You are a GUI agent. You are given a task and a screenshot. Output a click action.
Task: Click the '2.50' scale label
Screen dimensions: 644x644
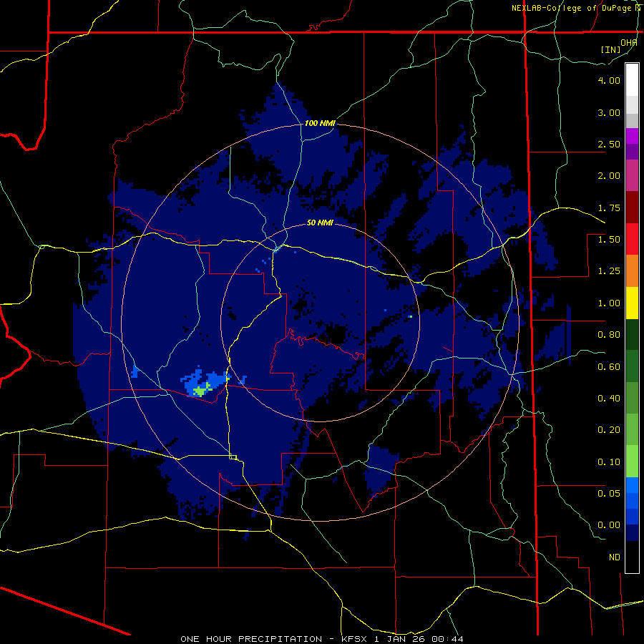coord(609,144)
